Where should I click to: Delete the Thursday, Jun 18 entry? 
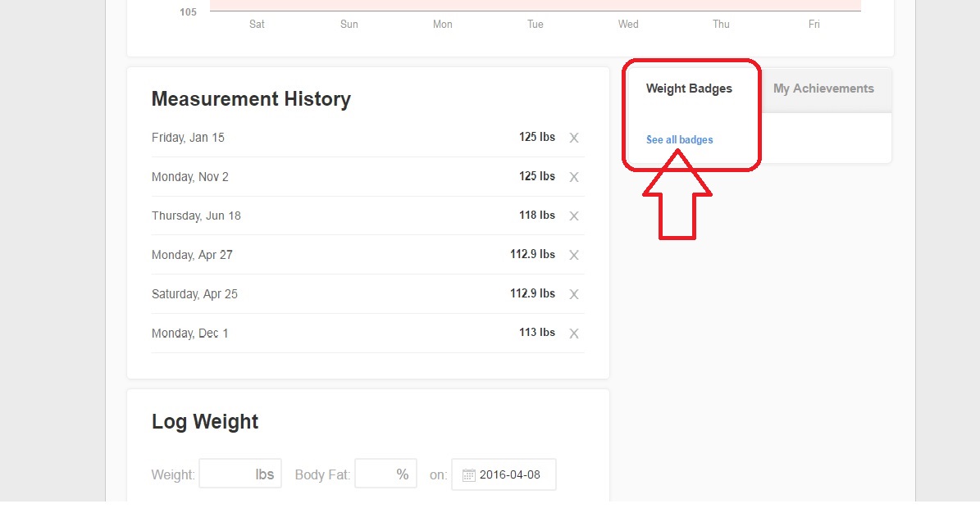point(574,216)
